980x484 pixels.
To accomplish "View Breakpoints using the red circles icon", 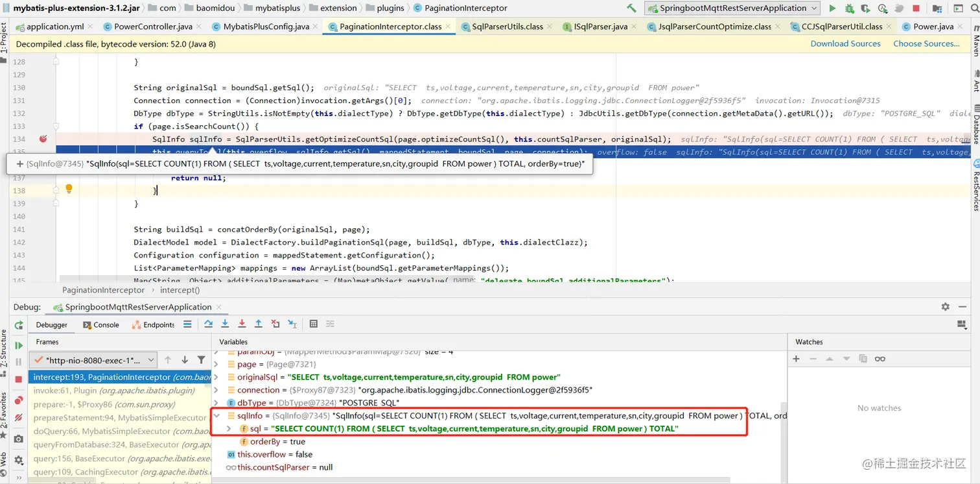I will point(18,400).
